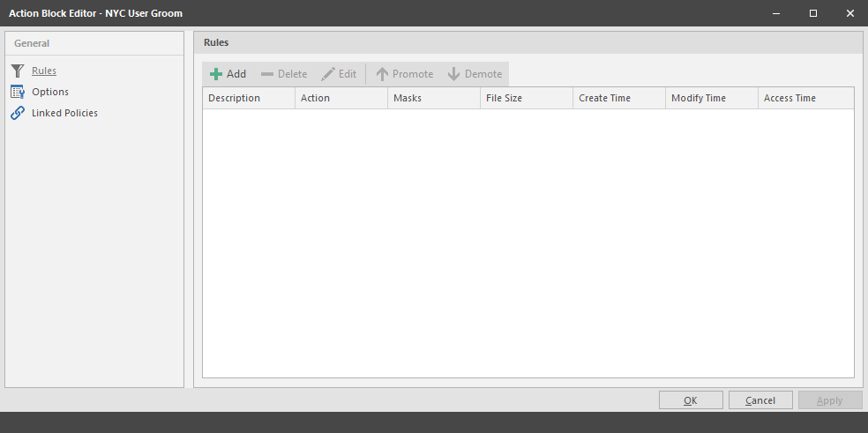This screenshot has height=433, width=868.
Task: Dismiss the dialog with Cancel button
Action: 760,400
